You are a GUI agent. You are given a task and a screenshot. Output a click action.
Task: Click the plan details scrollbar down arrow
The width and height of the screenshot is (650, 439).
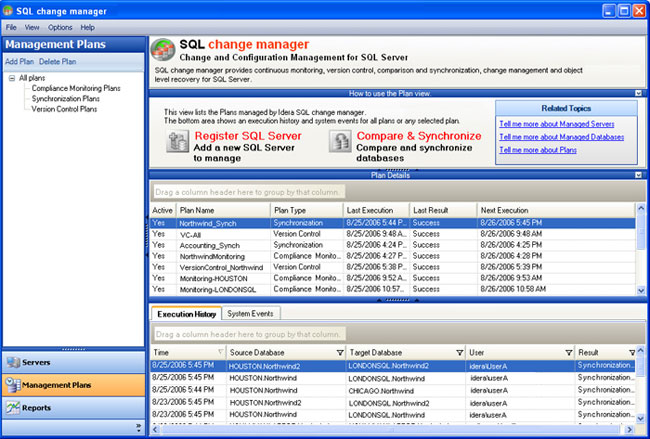click(x=641, y=291)
